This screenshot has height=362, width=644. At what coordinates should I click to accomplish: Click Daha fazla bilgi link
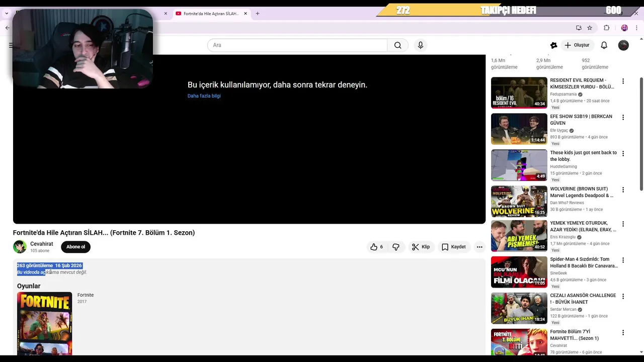(204, 96)
